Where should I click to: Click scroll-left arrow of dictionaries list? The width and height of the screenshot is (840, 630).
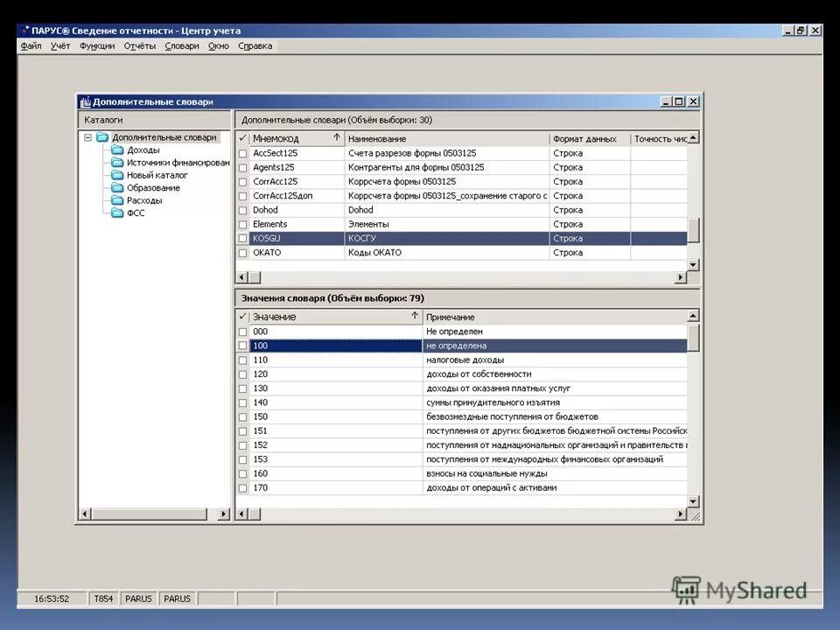point(241,277)
